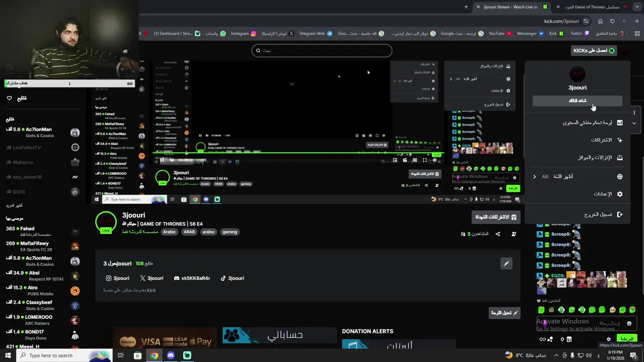Open recommended channel Classybeef
This screenshot has width=644, height=362.
(43, 305)
